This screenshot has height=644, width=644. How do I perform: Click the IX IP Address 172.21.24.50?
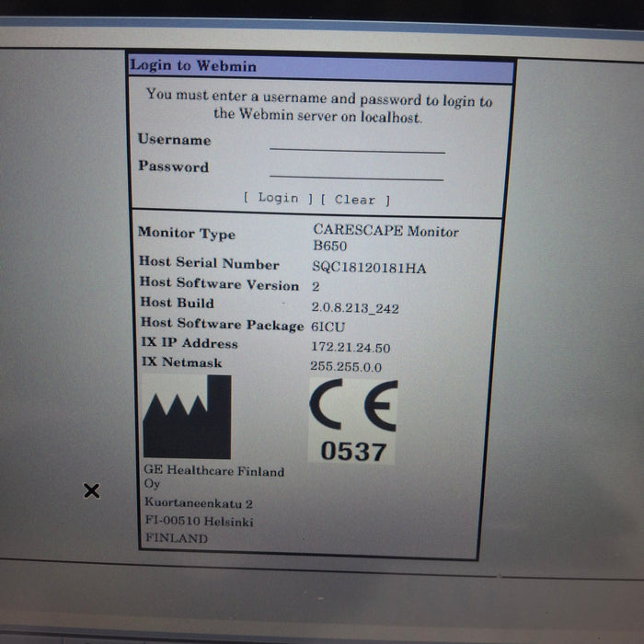(351, 348)
